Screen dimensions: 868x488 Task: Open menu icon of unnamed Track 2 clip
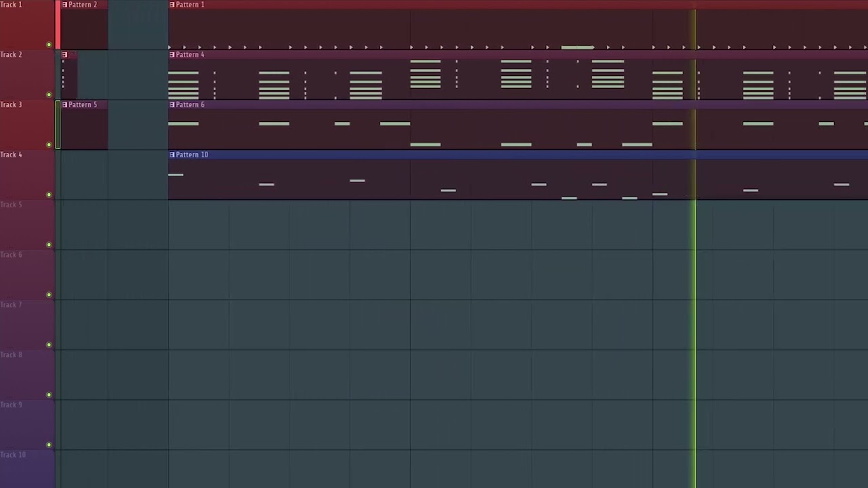[x=65, y=55]
